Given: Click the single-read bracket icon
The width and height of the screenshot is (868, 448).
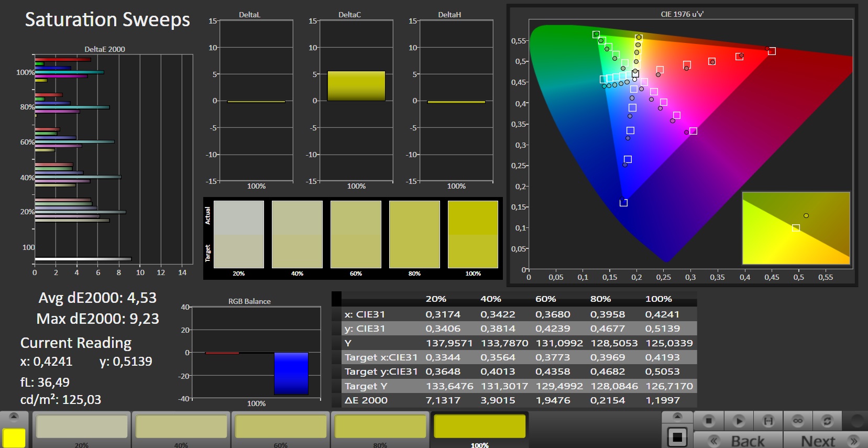Looking at the screenshot, I should [768, 421].
